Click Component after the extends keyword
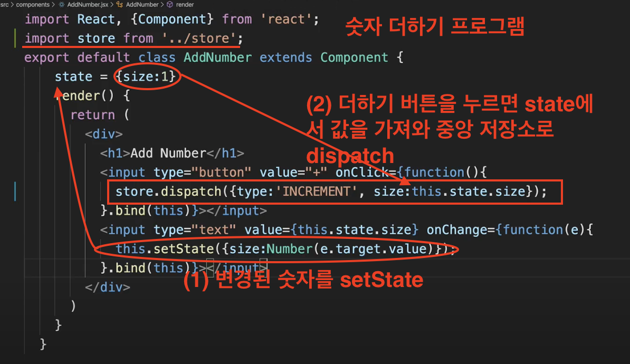 pyautogui.click(x=354, y=58)
